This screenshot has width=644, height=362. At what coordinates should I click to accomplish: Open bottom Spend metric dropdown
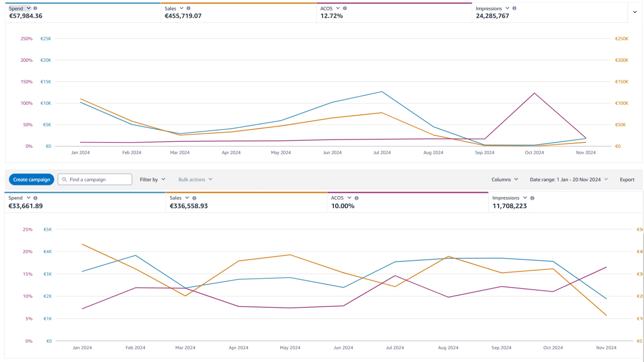tap(29, 198)
